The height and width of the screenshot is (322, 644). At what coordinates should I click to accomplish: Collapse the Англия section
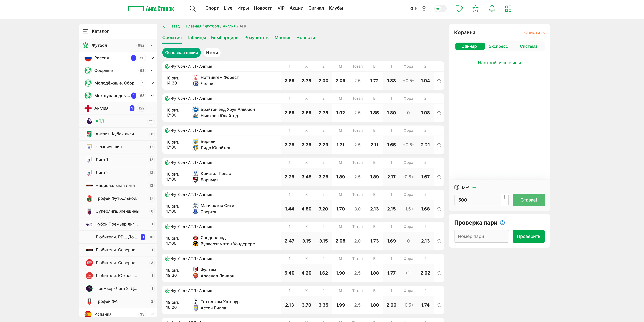(152, 108)
